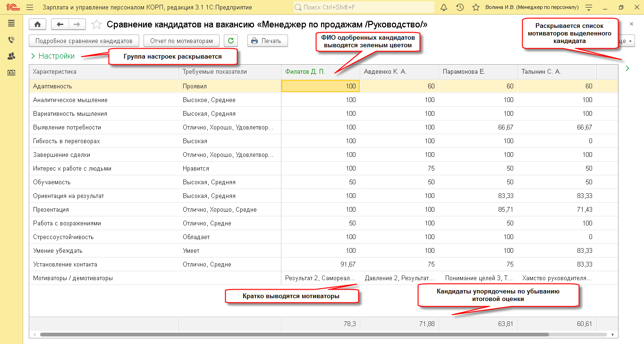Click motivators cell Результат 2, Самореал...
Viewport: 644px width, 344px height.
pos(321,278)
